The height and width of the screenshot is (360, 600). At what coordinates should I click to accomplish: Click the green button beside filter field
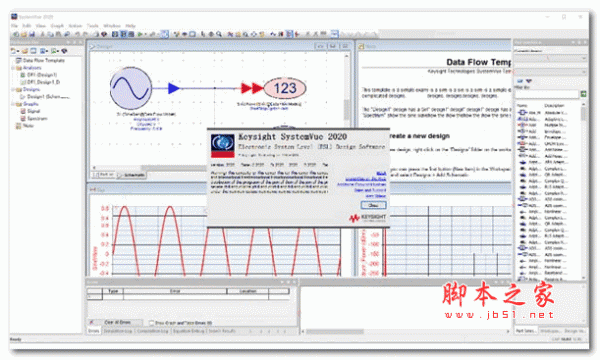(x=584, y=94)
